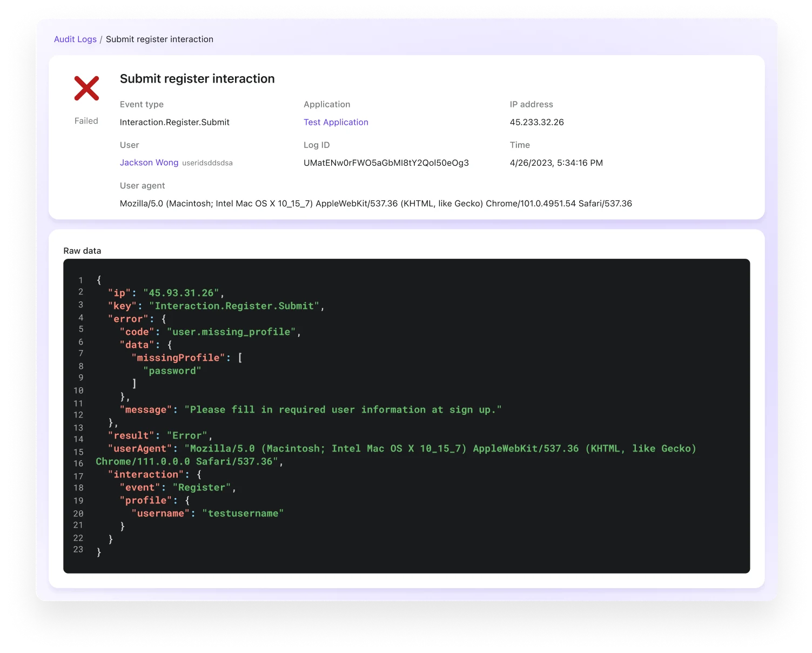Click line number 1 in code block
This screenshot has height=653, width=812.
(x=80, y=280)
